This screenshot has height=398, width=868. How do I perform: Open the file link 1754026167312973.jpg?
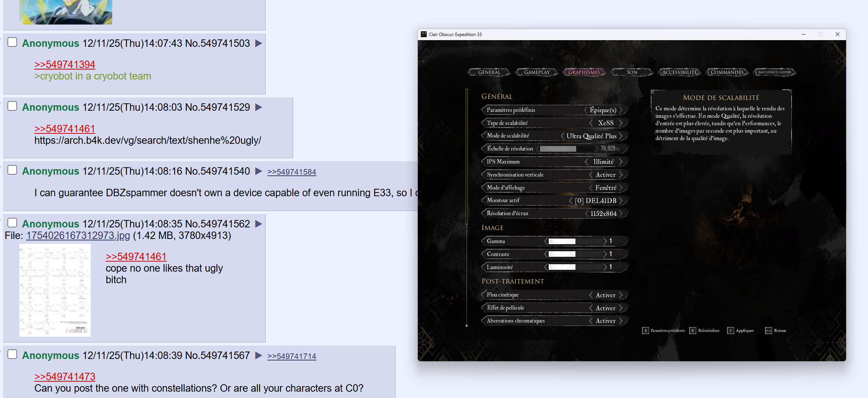(78, 236)
